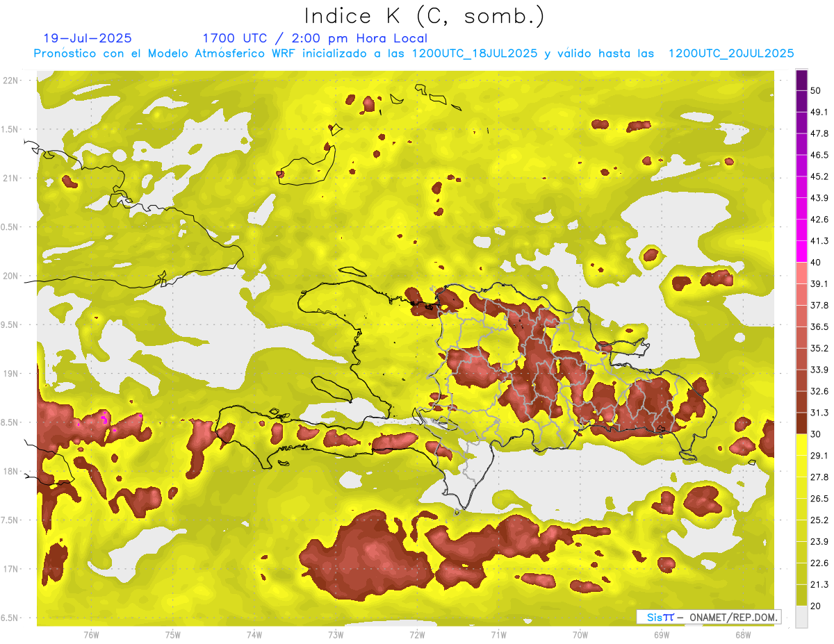Click the color bar value 49.1
Image resolution: width=834 pixels, height=644 pixels.
pyautogui.click(x=819, y=112)
